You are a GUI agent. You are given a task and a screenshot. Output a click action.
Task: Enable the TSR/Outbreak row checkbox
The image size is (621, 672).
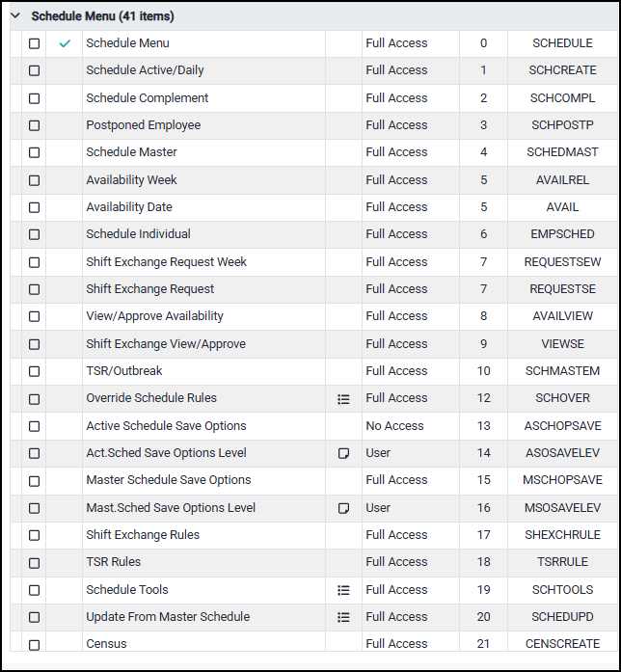(34, 371)
